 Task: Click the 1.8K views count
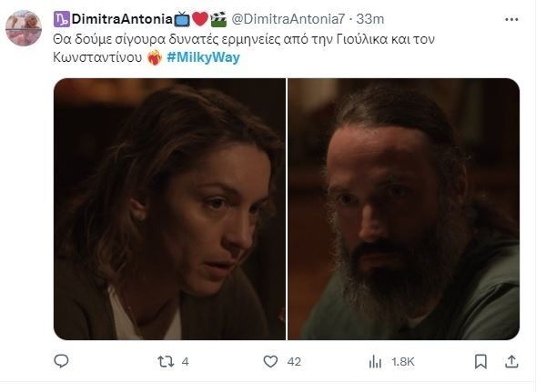tap(401, 362)
